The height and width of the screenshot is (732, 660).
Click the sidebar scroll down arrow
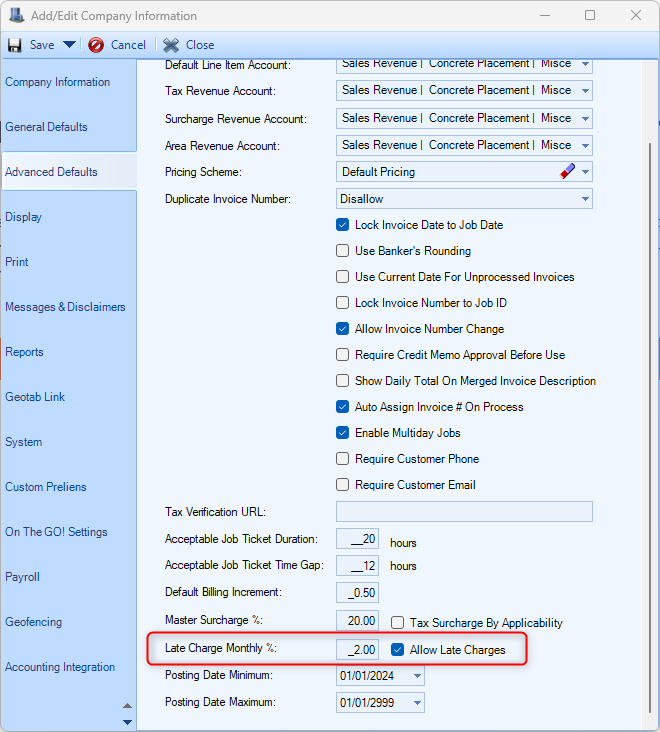[127, 722]
